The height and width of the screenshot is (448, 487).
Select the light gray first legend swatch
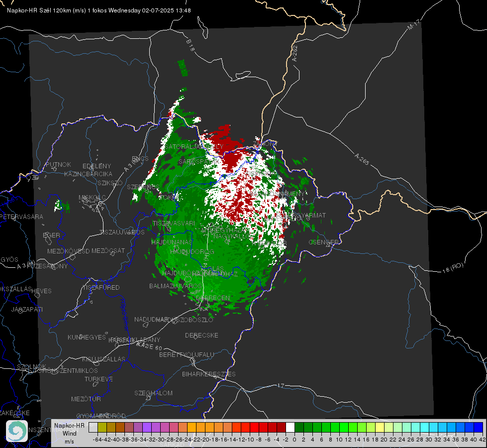click(93, 428)
